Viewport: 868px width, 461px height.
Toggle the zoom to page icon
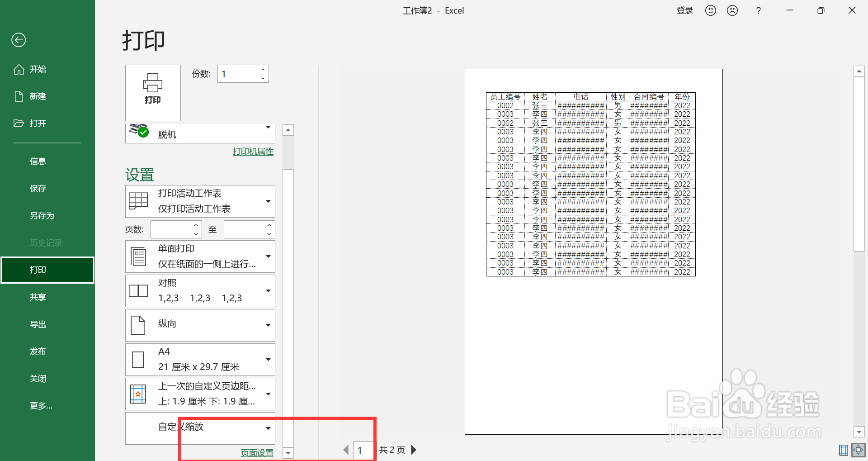pos(858,450)
